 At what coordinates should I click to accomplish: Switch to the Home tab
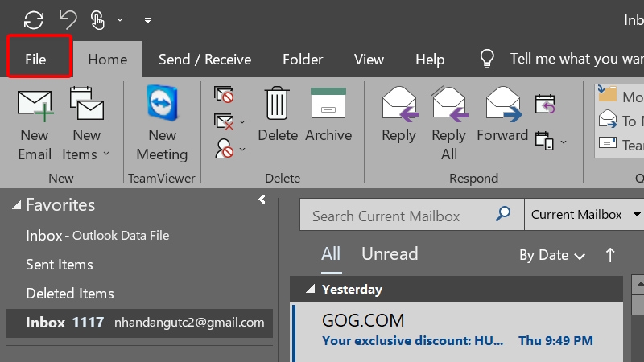(x=108, y=60)
